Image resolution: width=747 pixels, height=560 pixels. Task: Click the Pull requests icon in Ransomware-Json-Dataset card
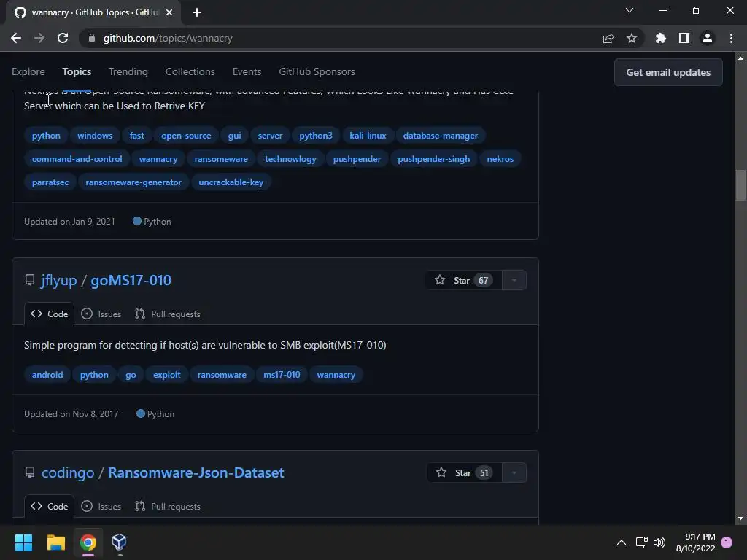[139, 506]
